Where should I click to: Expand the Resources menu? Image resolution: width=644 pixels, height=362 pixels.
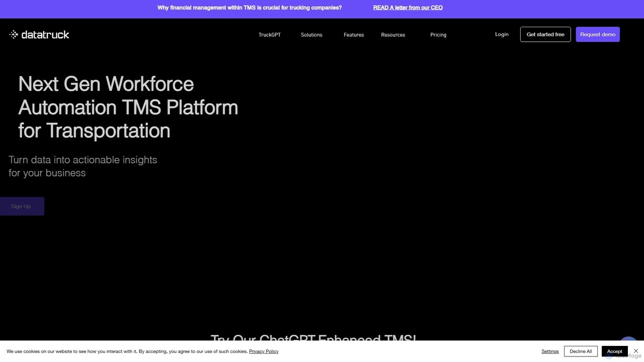393,35
